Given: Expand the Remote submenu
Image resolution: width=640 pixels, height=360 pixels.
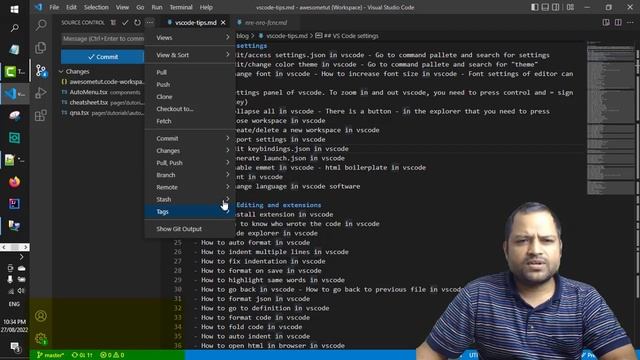Looking at the screenshot, I should [190, 187].
